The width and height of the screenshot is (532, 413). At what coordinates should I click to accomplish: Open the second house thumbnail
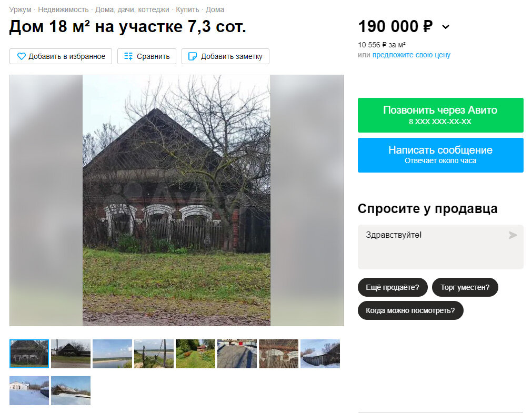[x=71, y=354]
